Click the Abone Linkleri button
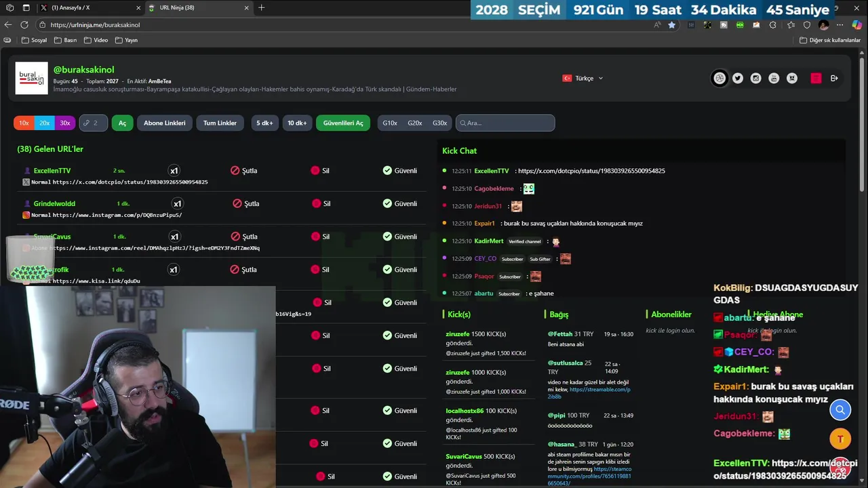 click(x=165, y=123)
